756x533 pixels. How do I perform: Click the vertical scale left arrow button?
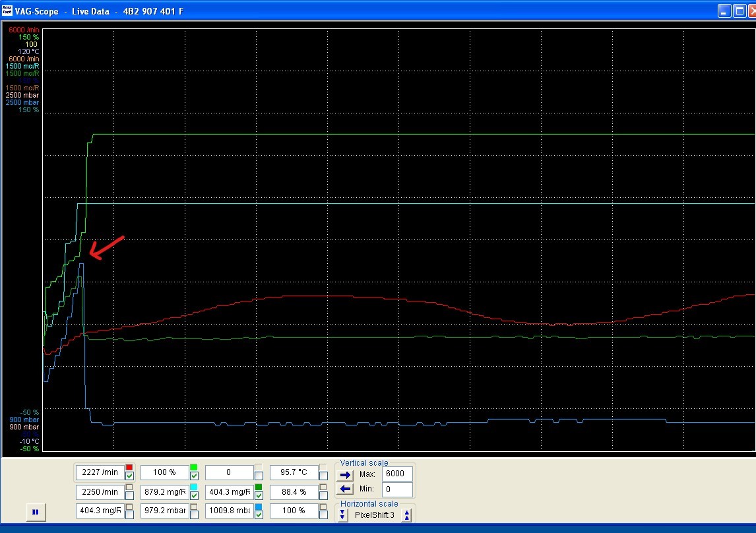(346, 489)
